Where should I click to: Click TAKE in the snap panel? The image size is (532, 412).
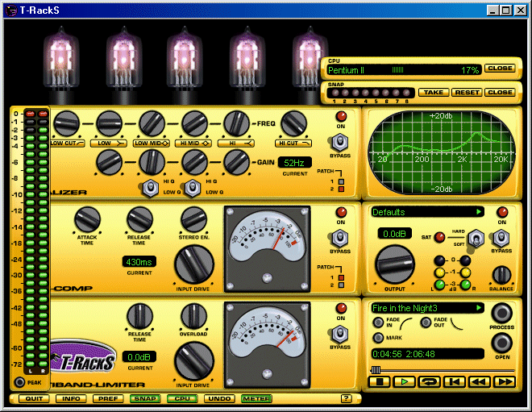coord(434,92)
